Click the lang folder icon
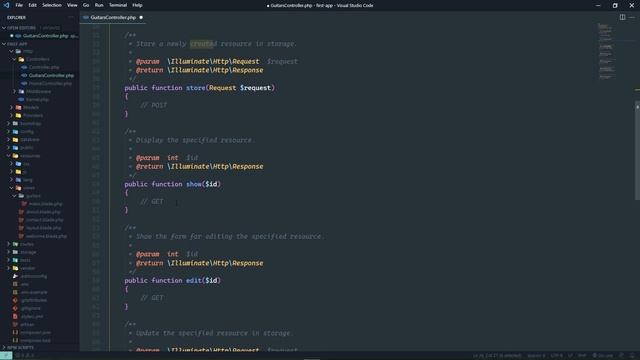This screenshot has height=360, width=640. (x=18, y=180)
